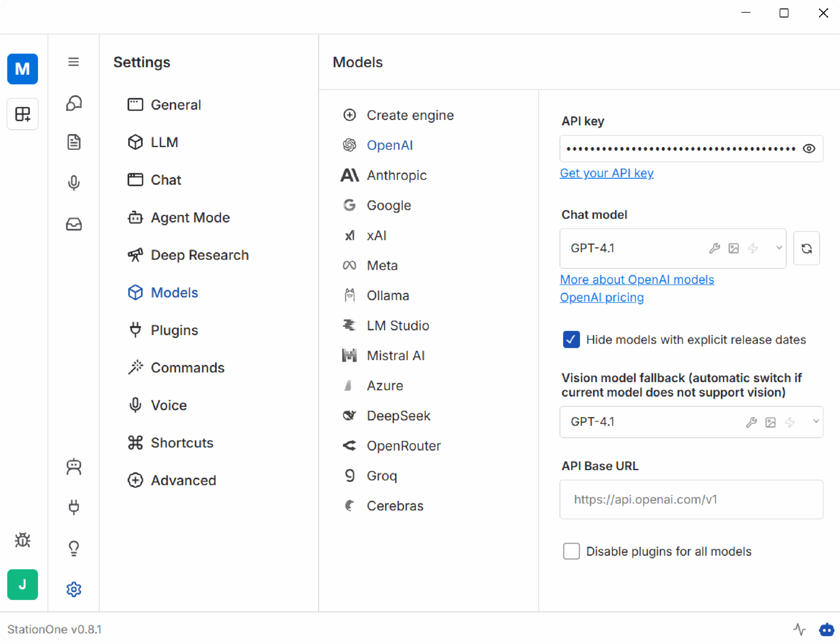Screen dimensions: 840x644
Task: Follow the OpenAI pricing link
Action: pyautogui.click(x=601, y=297)
